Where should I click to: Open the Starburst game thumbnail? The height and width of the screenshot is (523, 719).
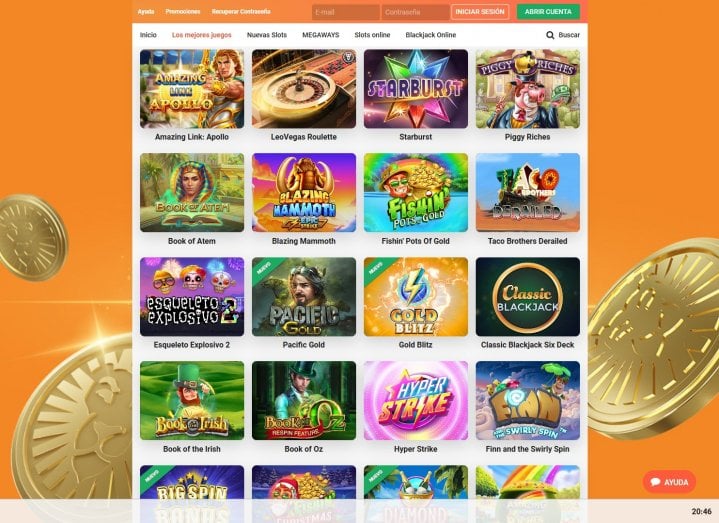coord(415,89)
